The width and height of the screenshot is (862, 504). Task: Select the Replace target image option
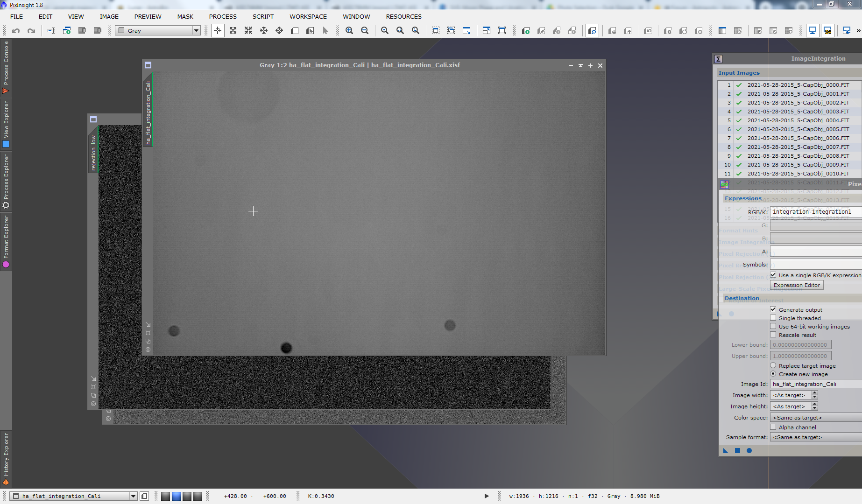coord(773,366)
